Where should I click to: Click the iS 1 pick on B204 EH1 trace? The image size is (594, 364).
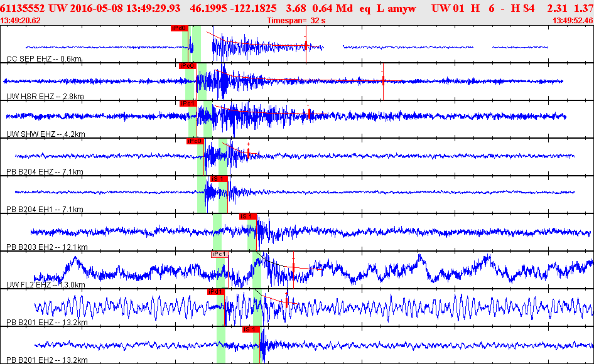pos(218,179)
